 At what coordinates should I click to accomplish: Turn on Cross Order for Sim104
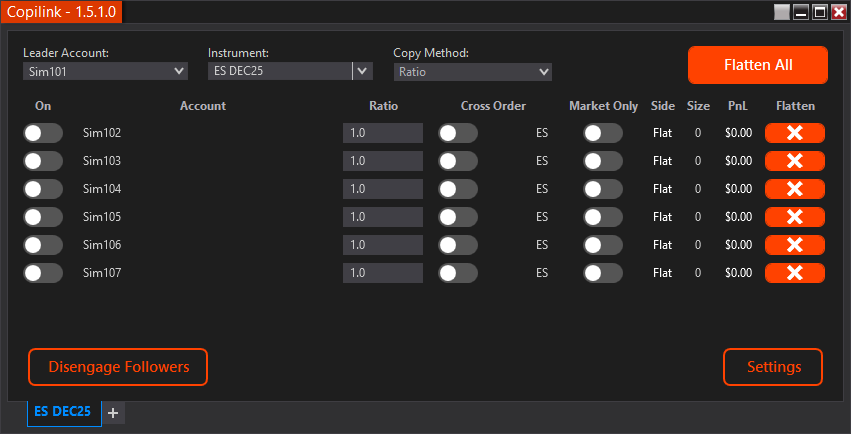coord(457,189)
